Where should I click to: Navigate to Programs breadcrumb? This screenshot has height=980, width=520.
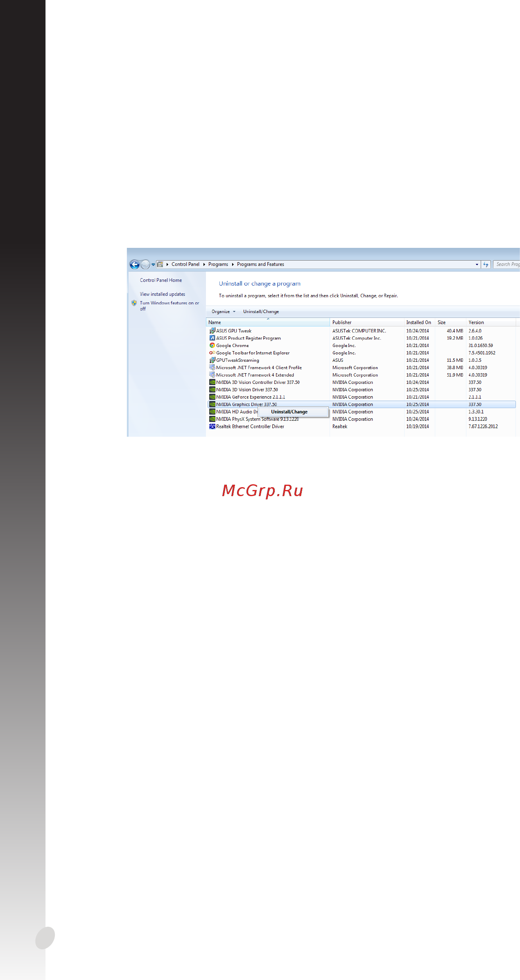(218, 265)
